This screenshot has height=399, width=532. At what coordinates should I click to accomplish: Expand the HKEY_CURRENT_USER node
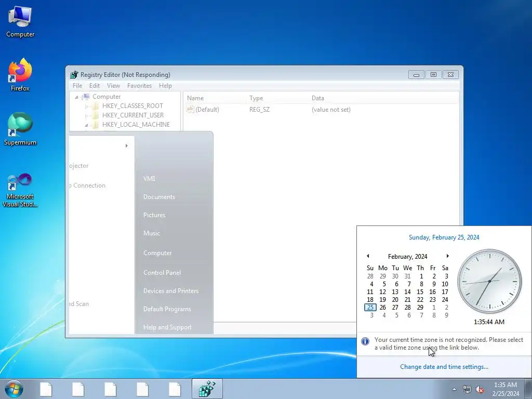(x=87, y=116)
